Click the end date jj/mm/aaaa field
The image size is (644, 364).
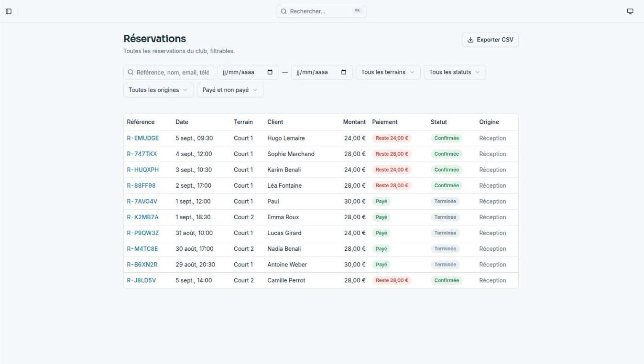coord(321,72)
